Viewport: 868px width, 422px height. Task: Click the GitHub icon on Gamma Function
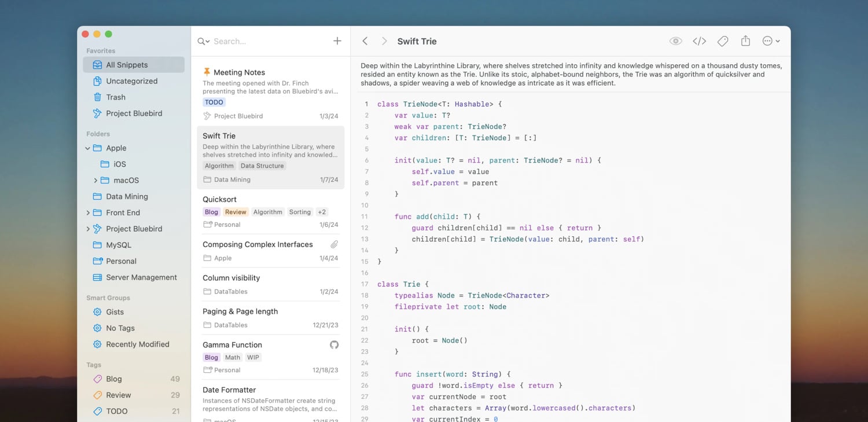(x=334, y=345)
